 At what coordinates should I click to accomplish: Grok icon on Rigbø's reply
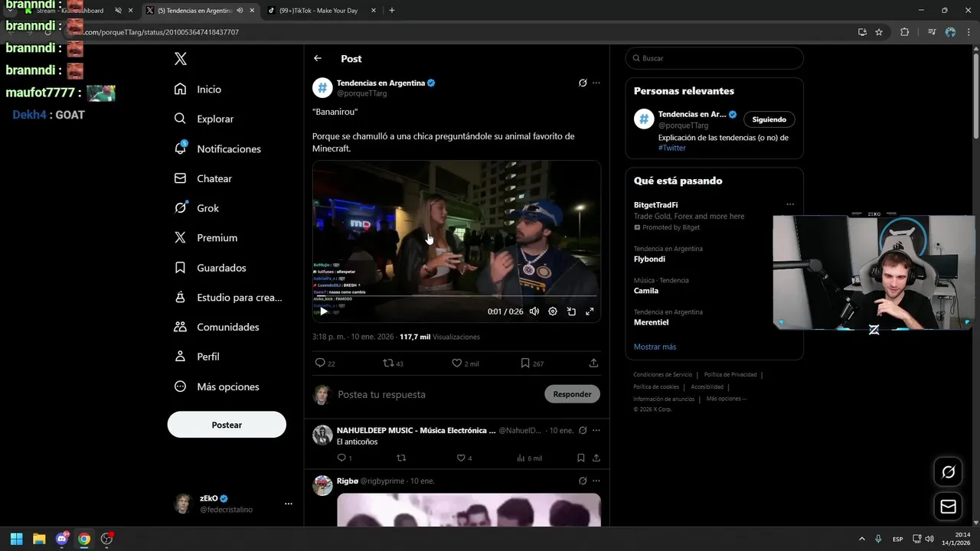[x=583, y=481]
